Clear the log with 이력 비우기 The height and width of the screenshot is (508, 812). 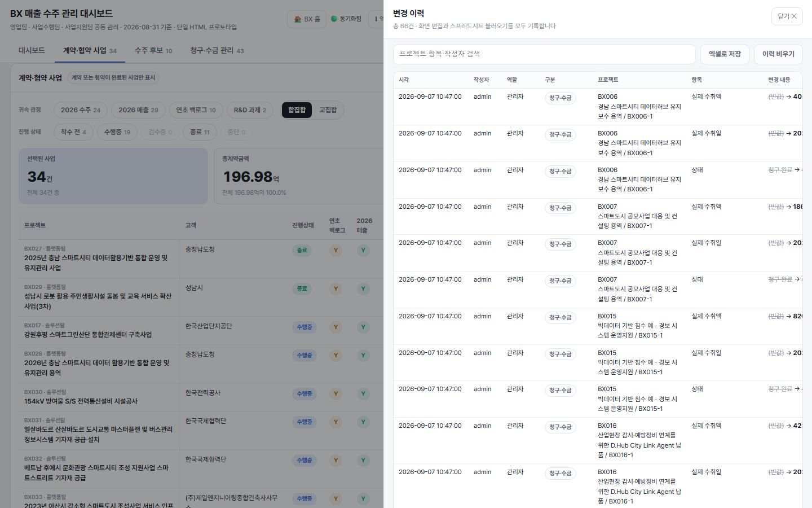pyautogui.click(x=778, y=54)
